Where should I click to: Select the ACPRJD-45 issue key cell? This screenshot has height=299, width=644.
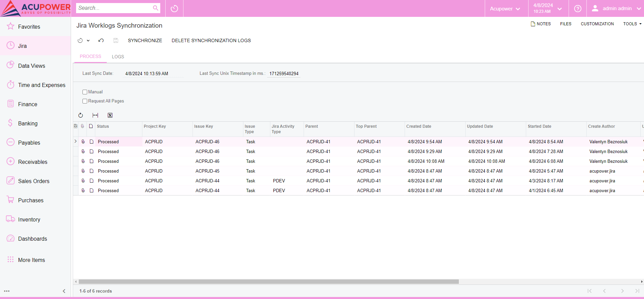coord(218,171)
